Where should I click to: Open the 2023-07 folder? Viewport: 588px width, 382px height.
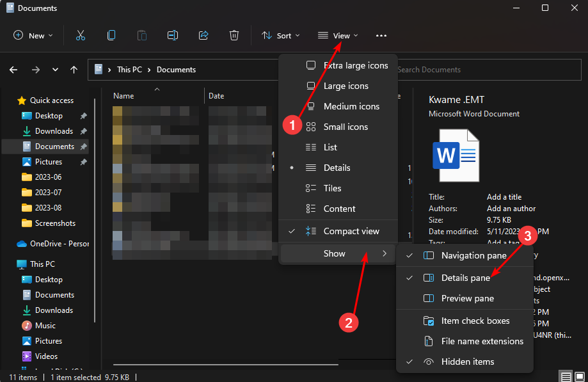point(42,193)
